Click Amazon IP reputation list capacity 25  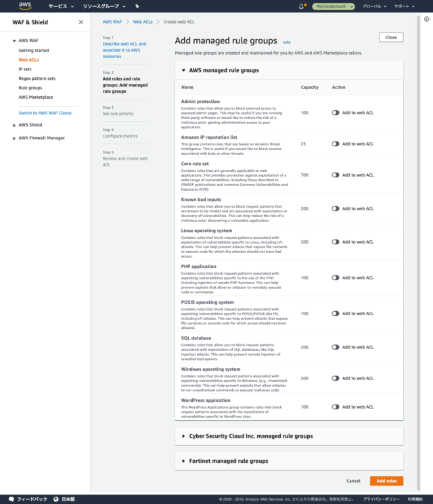point(303,144)
